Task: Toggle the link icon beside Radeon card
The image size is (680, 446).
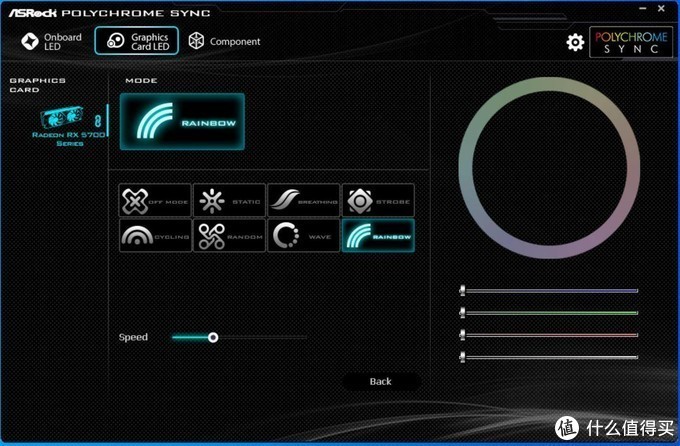Action: click(x=98, y=121)
